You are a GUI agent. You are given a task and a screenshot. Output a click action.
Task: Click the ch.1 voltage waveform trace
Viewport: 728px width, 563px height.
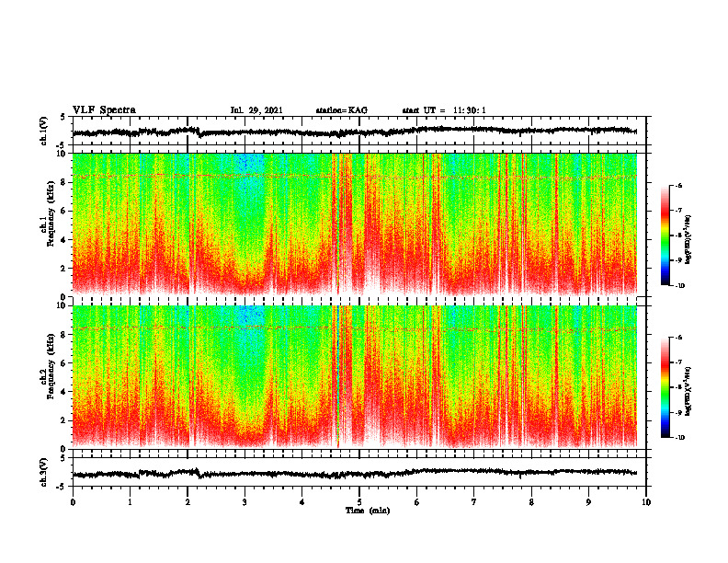pyautogui.click(x=354, y=132)
